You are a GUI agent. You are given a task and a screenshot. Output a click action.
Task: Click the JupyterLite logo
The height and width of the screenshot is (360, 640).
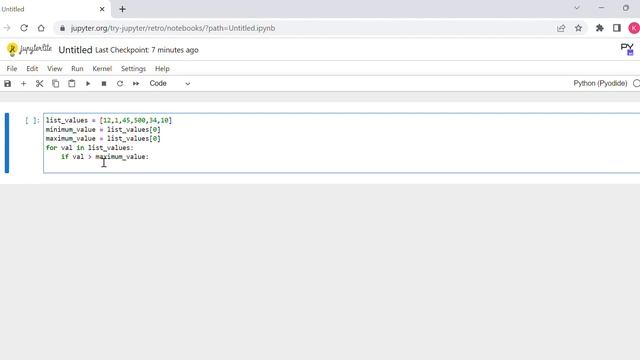[x=29, y=49]
